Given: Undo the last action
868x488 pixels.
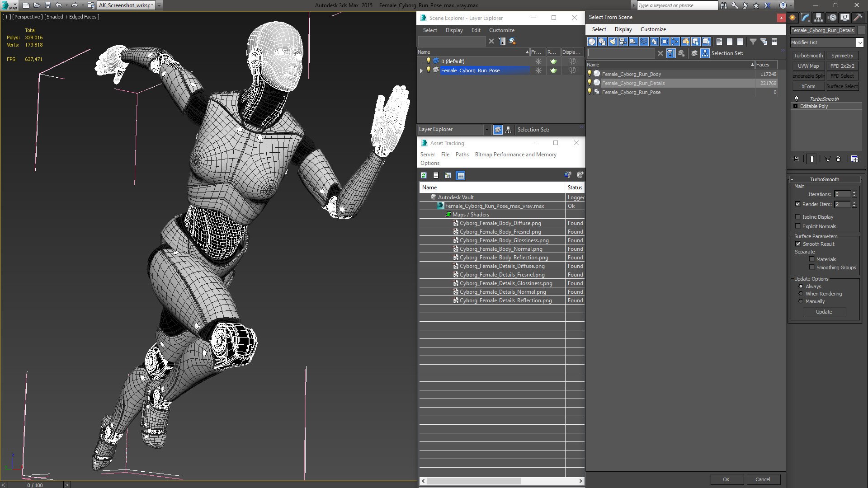Looking at the screenshot, I should click(x=58, y=5).
